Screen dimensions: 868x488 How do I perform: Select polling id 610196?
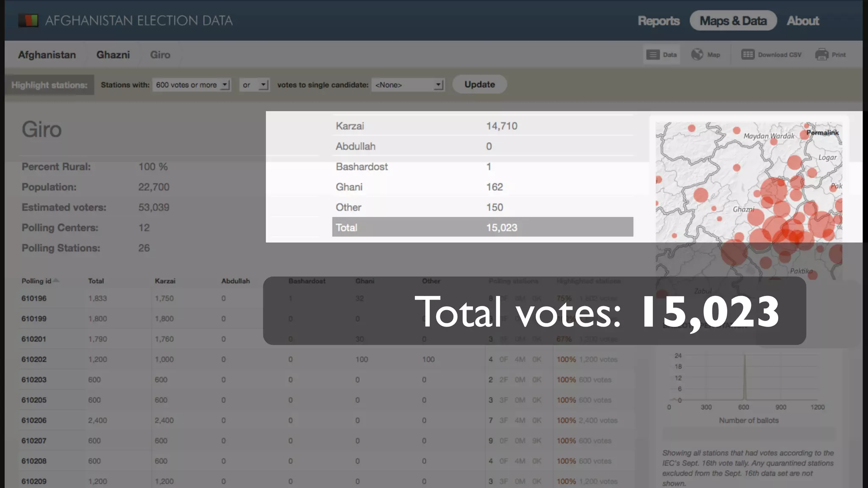point(34,298)
